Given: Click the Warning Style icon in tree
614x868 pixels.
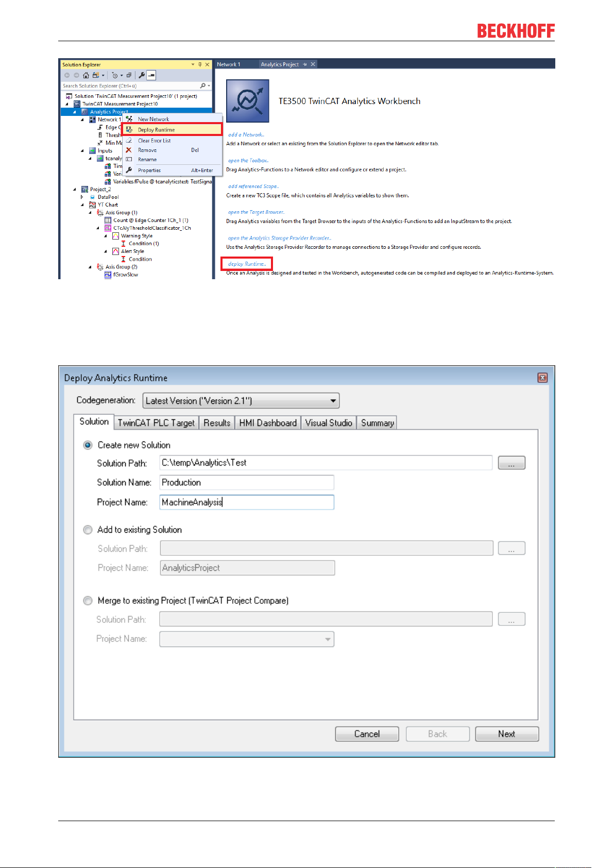Looking at the screenshot, I should click(116, 236).
